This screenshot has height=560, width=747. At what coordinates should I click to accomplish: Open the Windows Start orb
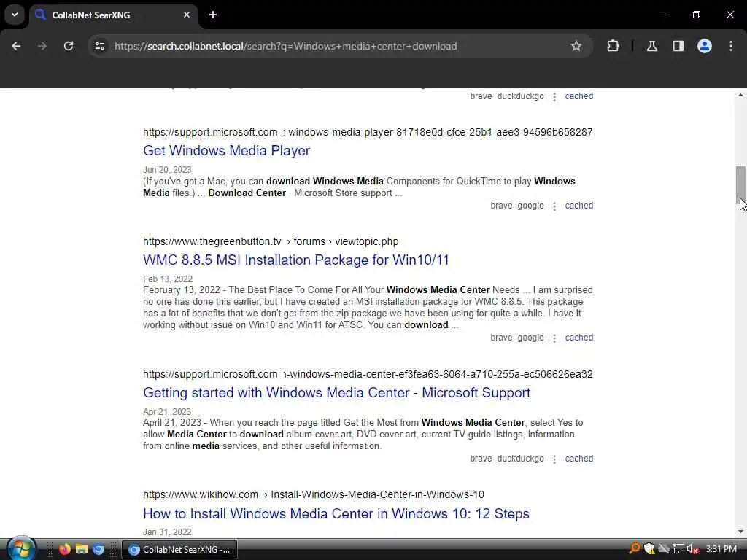(x=21, y=549)
